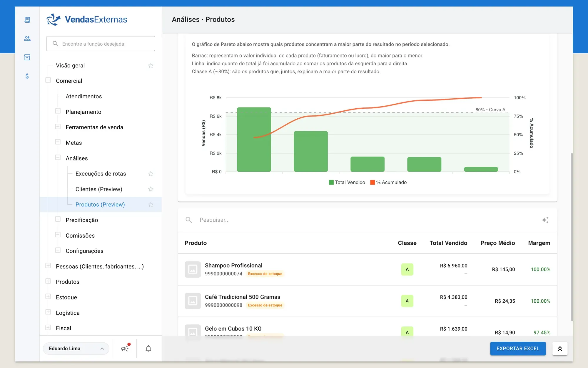The width and height of the screenshot is (588, 368).
Task: Open the Eduardo Lima user dropdown
Action: [76, 349]
